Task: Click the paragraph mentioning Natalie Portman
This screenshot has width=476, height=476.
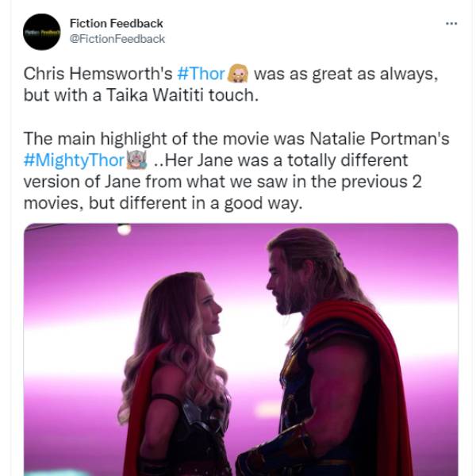Action: (x=236, y=171)
